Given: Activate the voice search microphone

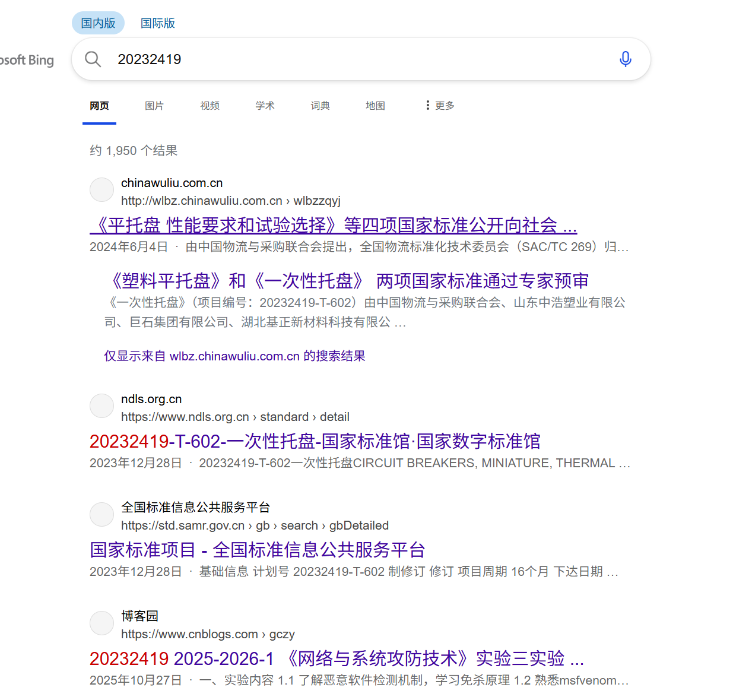Looking at the screenshot, I should (x=625, y=59).
